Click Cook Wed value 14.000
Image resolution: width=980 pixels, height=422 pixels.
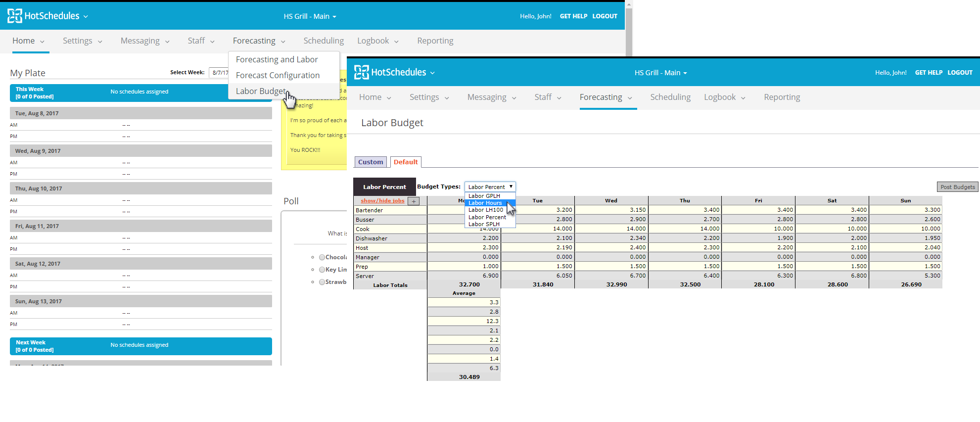point(611,229)
